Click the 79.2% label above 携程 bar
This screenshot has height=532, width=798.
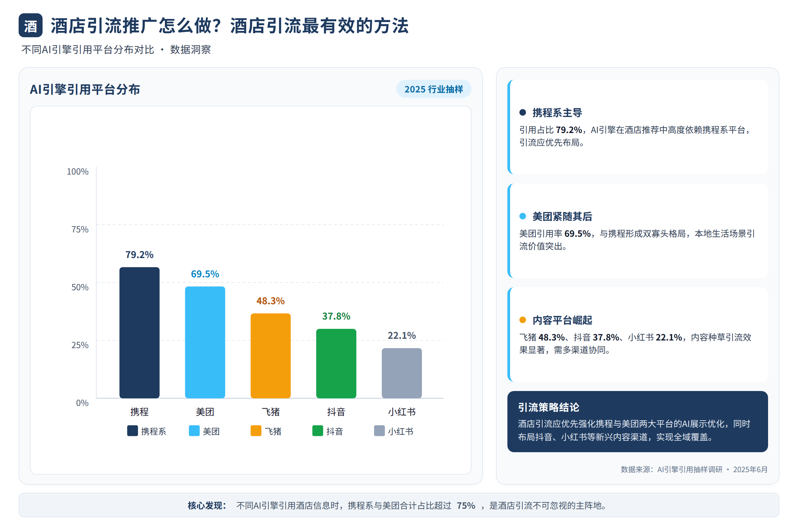(x=139, y=255)
